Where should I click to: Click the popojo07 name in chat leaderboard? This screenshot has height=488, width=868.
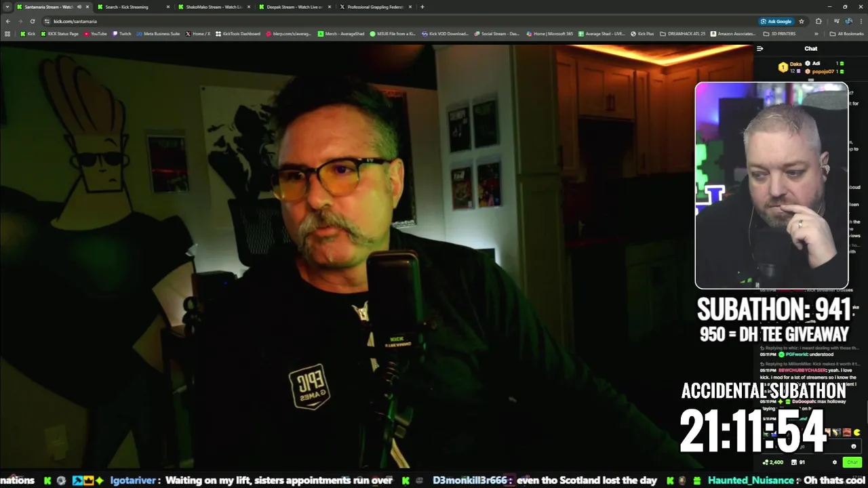click(x=823, y=71)
